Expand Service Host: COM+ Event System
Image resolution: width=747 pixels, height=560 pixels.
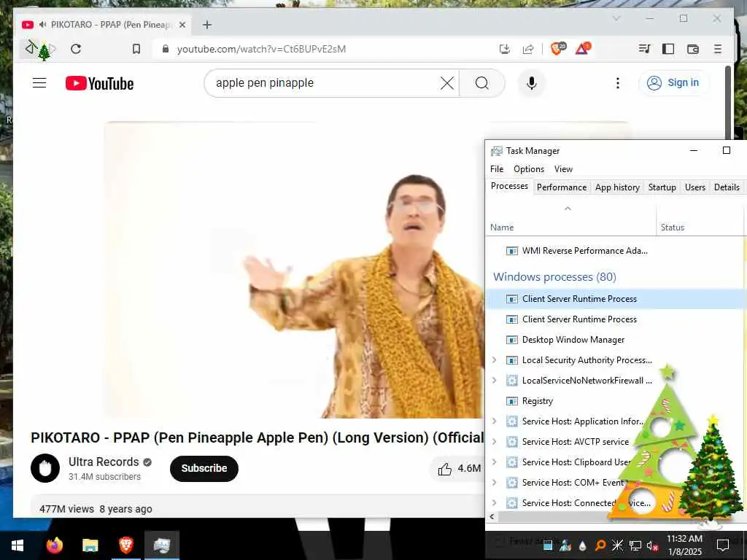pyautogui.click(x=494, y=483)
